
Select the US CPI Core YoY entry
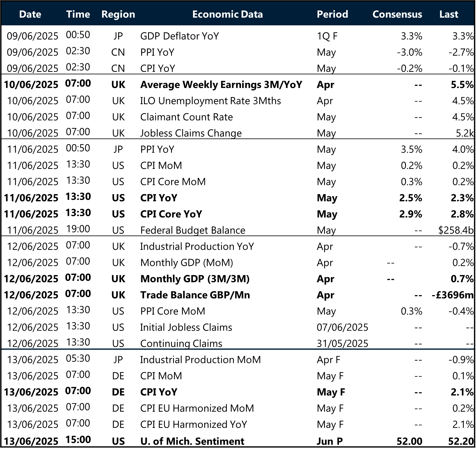click(171, 214)
